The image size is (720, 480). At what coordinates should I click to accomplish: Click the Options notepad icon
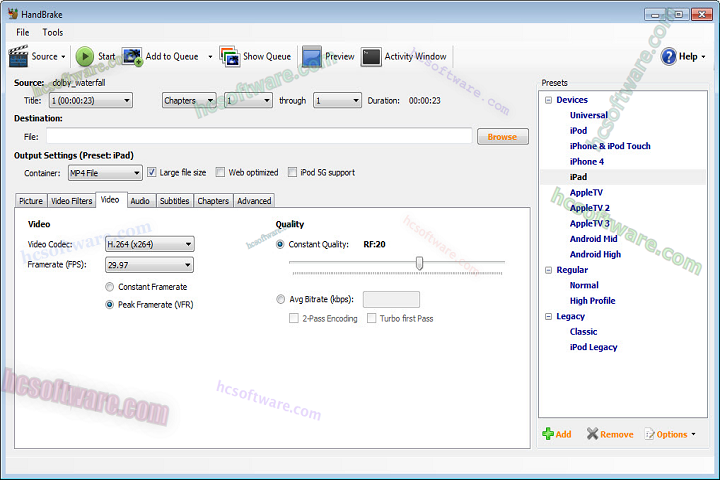(x=649, y=434)
